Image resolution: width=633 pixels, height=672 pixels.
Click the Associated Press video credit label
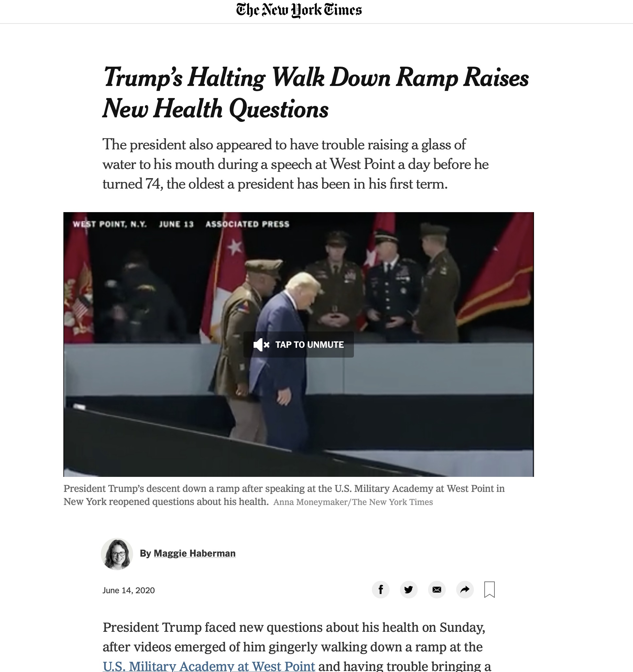pyautogui.click(x=247, y=224)
